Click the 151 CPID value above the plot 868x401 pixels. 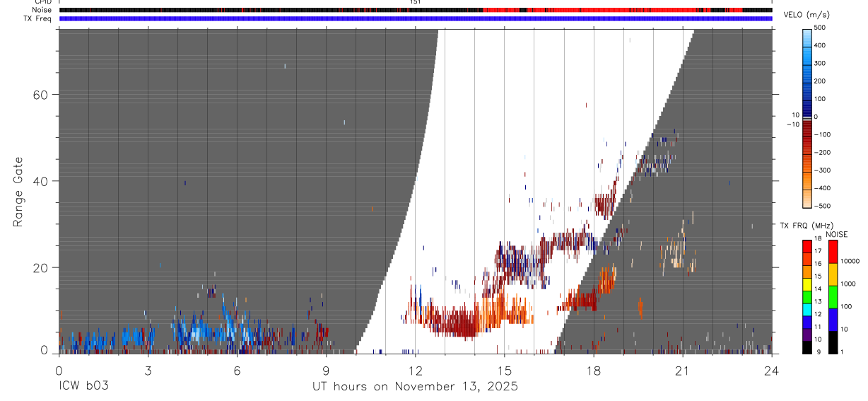point(415,2)
